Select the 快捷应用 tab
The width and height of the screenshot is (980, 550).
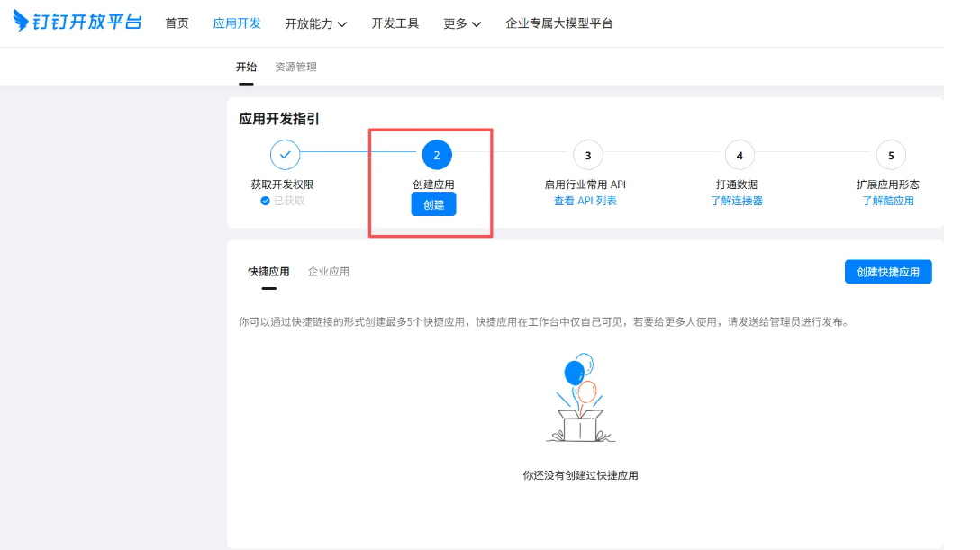[x=268, y=271]
